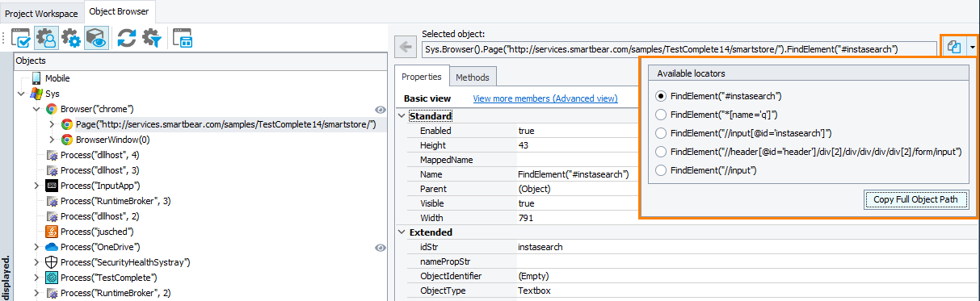
Task: Click the window-with-checkmark toolbar icon
Action: (21, 39)
